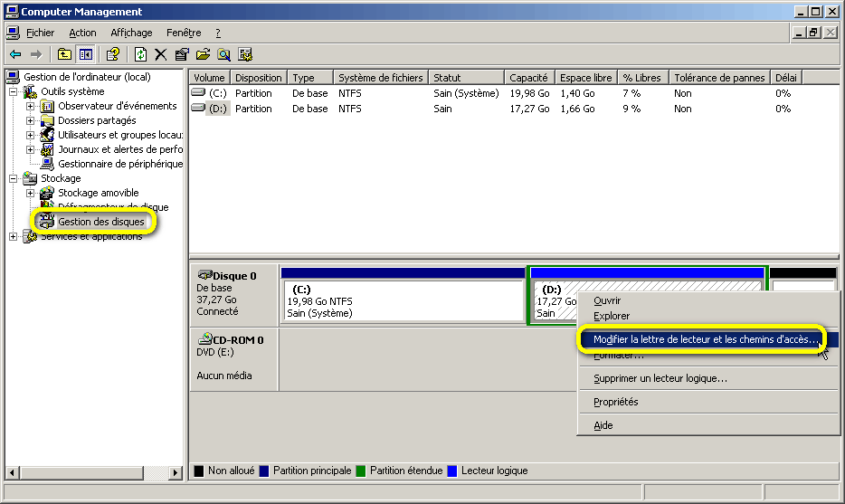Screen dimensions: 845x504
Task: Toggle the Show/Hide console tree icon
Action: pyautogui.click(x=86, y=54)
